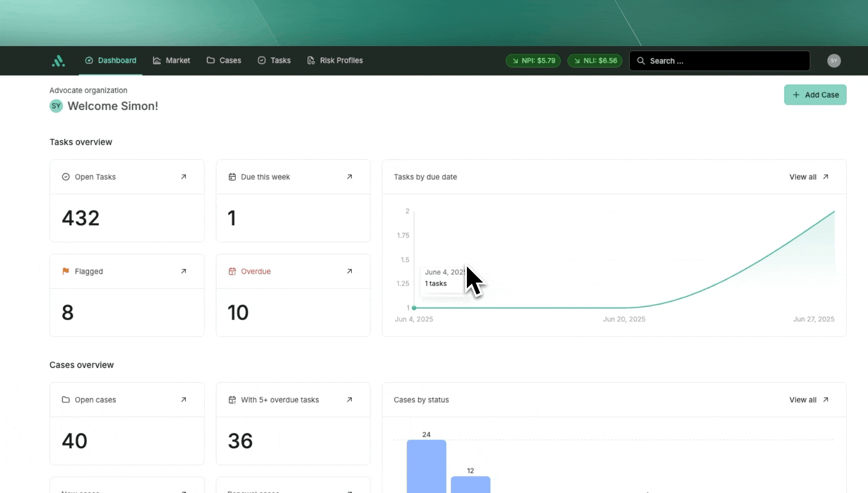Focus the Search input field
The height and width of the screenshot is (493, 868).
(x=726, y=61)
